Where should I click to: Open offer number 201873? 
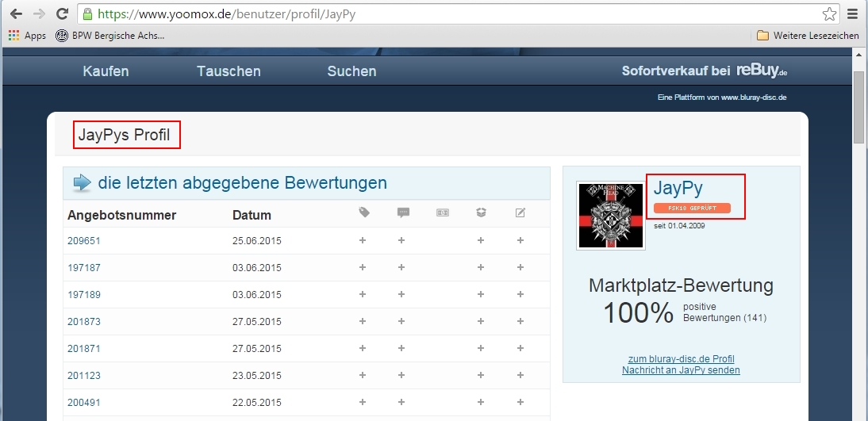[x=84, y=322]
